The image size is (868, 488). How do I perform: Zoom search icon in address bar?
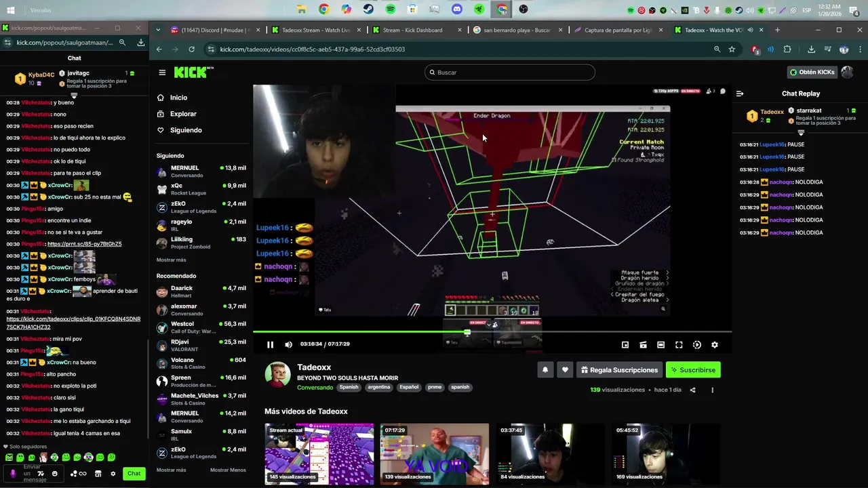(x=717, y=49)
